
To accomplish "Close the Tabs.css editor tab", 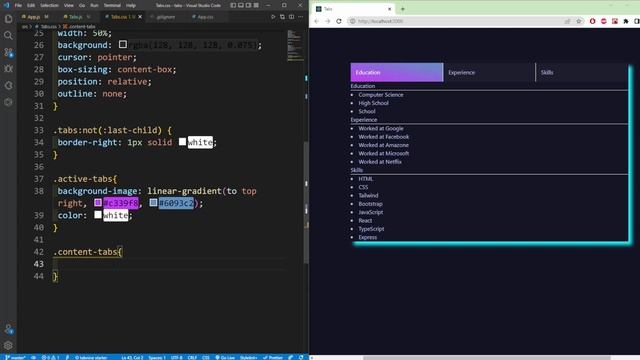I will click(x=140, y=17).
